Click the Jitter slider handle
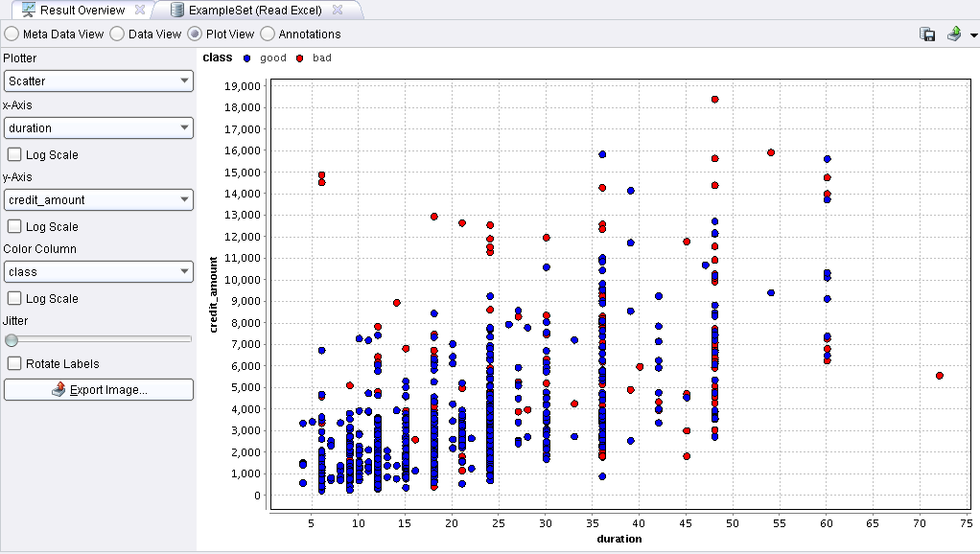This screenshot has height=554, width=980. (12, 339)
